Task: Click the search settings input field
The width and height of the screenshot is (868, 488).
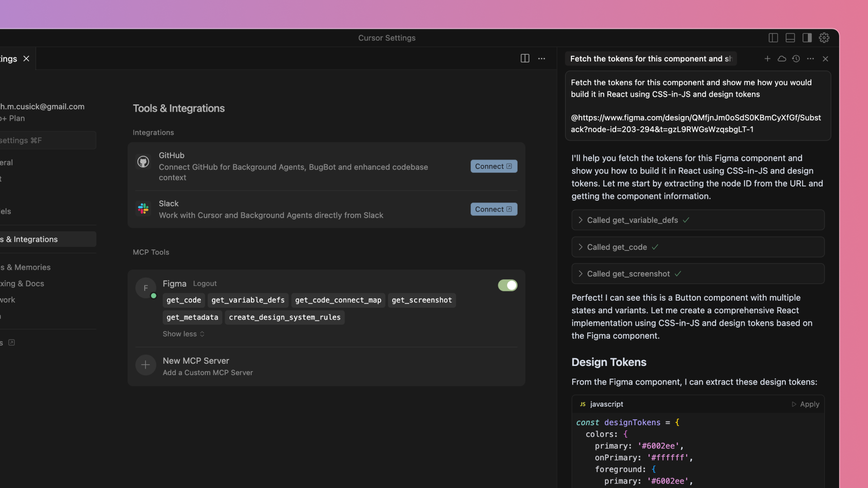Action: [45, 141]
